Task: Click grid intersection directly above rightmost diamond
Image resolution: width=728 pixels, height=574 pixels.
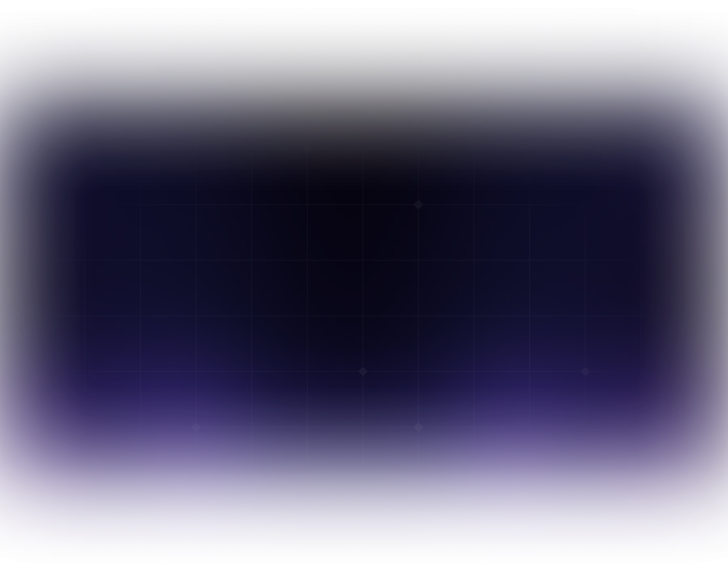Action: tap(585, 316)
